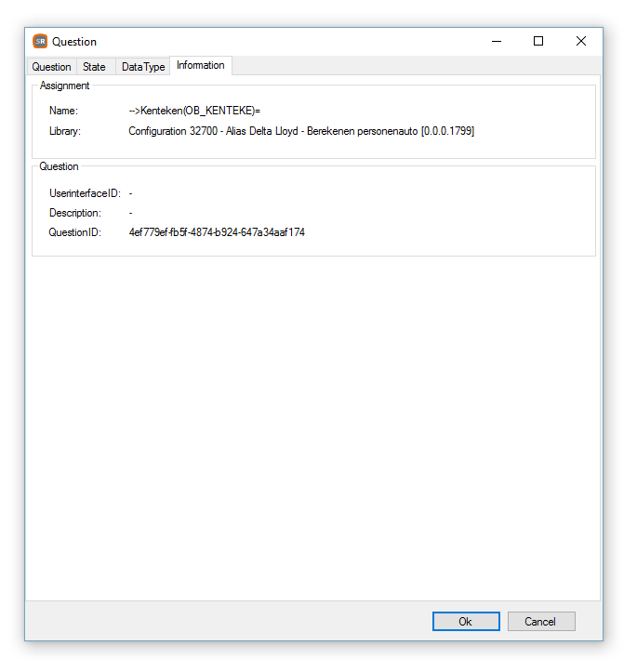Maximize the Question window

pyautogui.click(x=538, y=41)
